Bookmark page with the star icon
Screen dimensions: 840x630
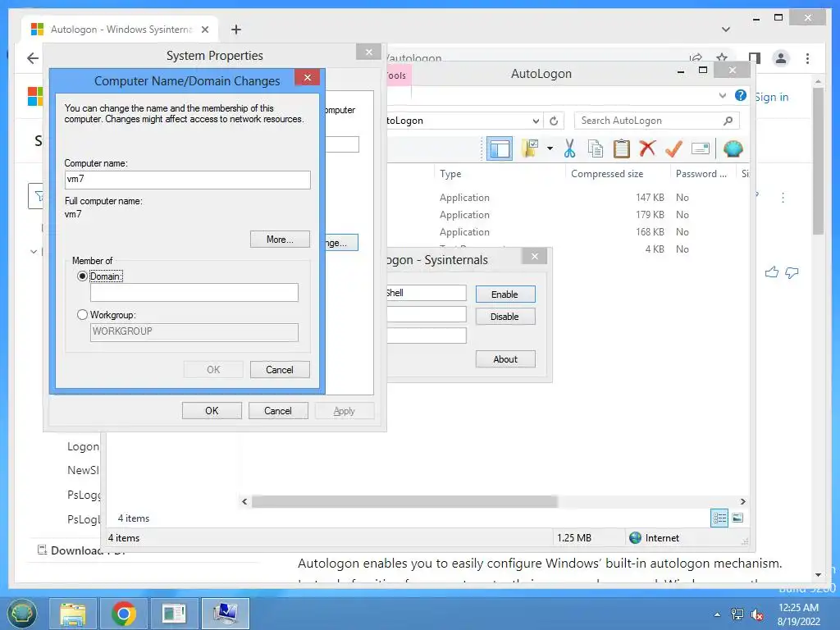coord(722,57)
